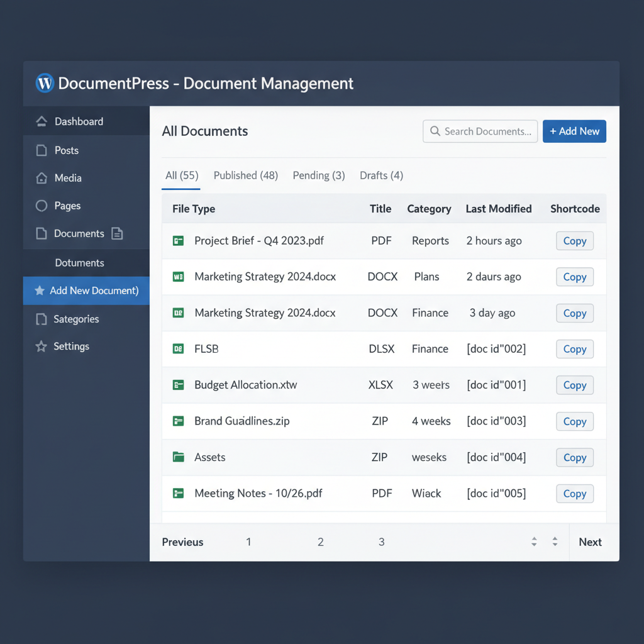Click the document icon beside Documents menu item
This screenshot has height=644, width=644.
[x=117, y=233]
